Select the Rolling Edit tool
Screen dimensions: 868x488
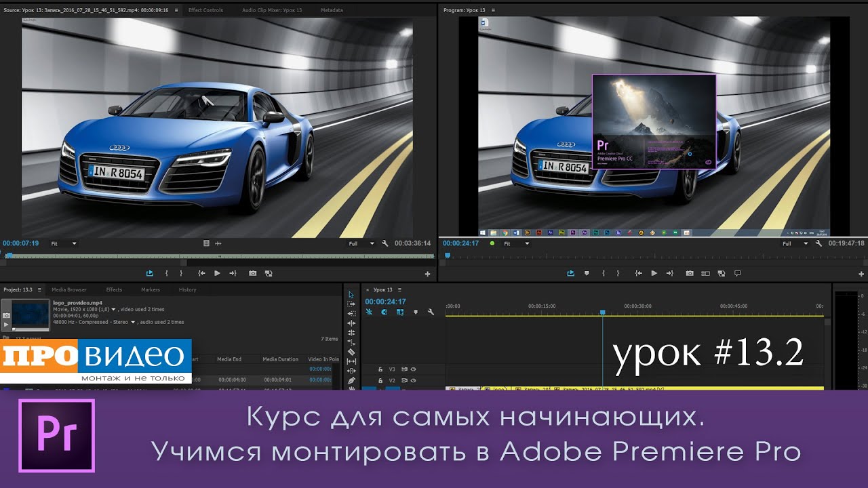tap(351, 333)
